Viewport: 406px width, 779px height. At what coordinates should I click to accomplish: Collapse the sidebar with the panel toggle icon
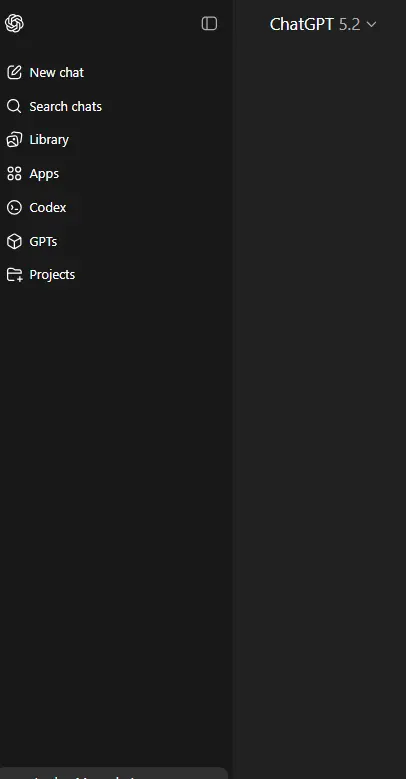click(209, 23)
